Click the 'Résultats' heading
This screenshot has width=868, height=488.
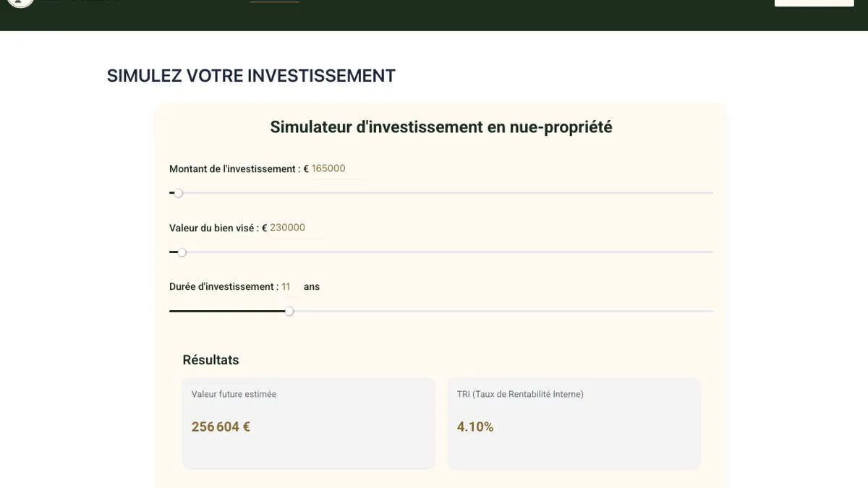[210, 360]
